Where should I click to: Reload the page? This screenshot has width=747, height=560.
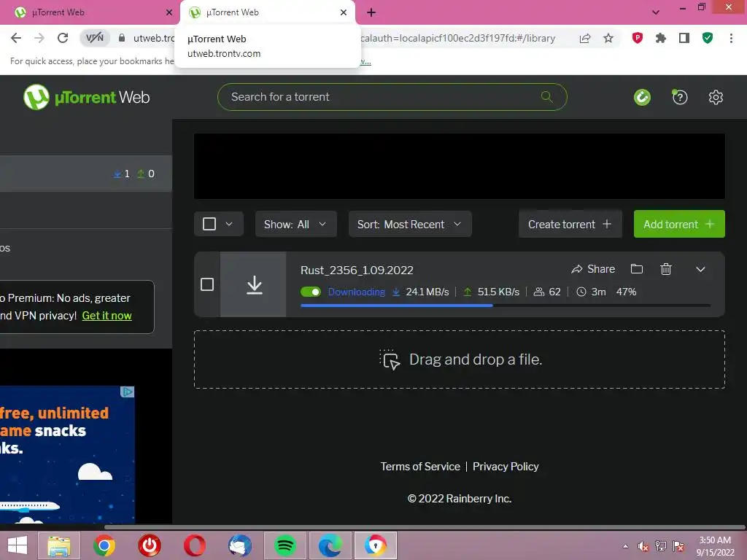(x=63, y=38)
